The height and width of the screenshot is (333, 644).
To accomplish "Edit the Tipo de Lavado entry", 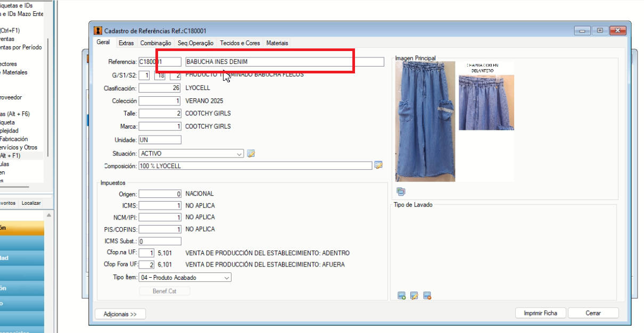I will (x=414, y=296).
